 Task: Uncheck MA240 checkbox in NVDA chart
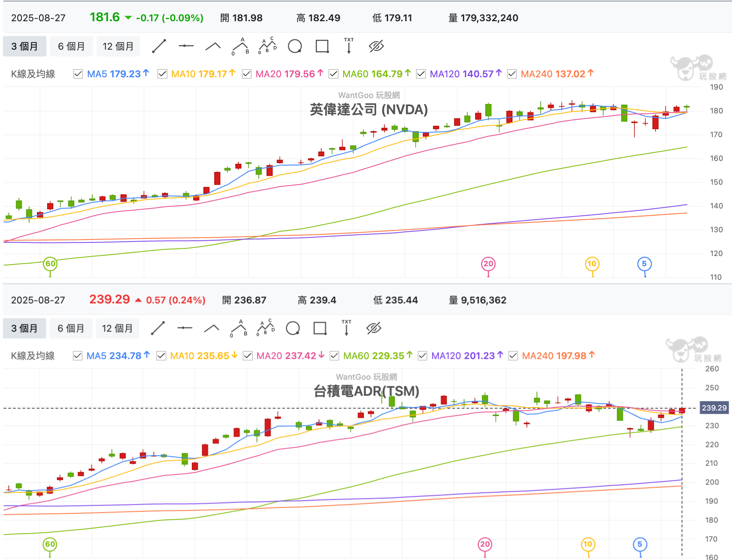(x=512, y=74)
